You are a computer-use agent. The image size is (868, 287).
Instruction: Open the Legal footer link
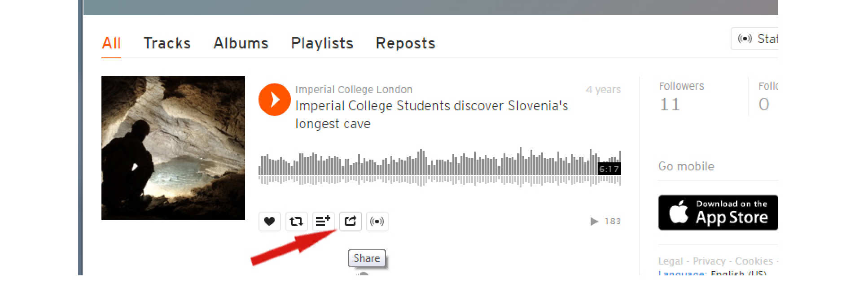coord(670,261)
